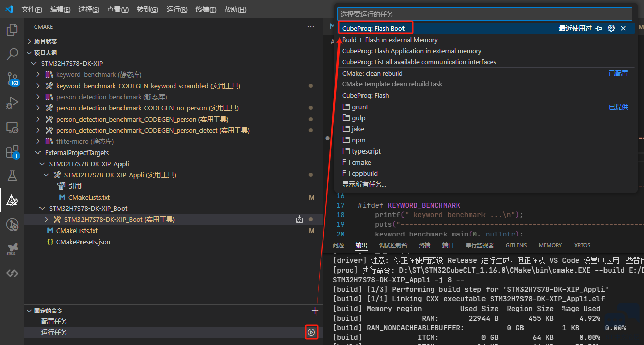Expand person_detection_benchmark (静态库) node
This screenshot has width=644, height=345.
point(38,97)
